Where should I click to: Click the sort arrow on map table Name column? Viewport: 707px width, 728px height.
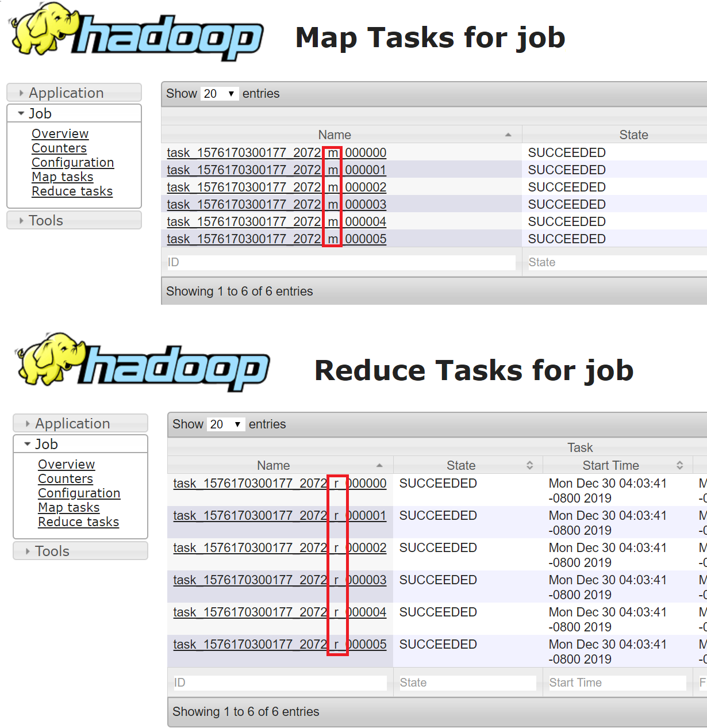point(508,134)
